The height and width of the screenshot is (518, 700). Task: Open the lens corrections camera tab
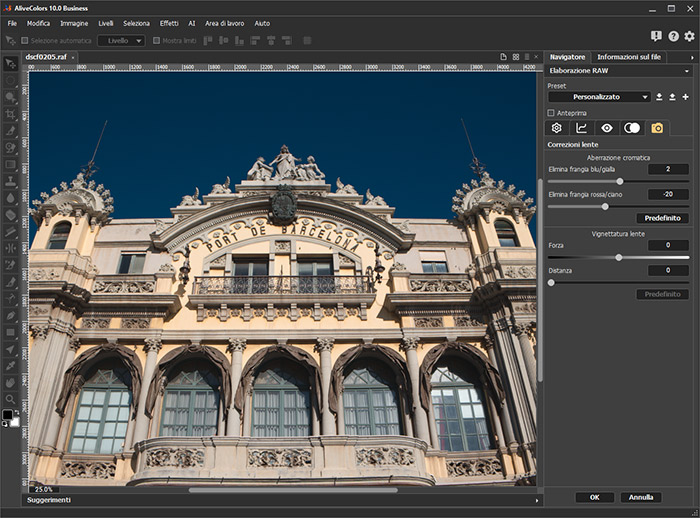point(657,128)
